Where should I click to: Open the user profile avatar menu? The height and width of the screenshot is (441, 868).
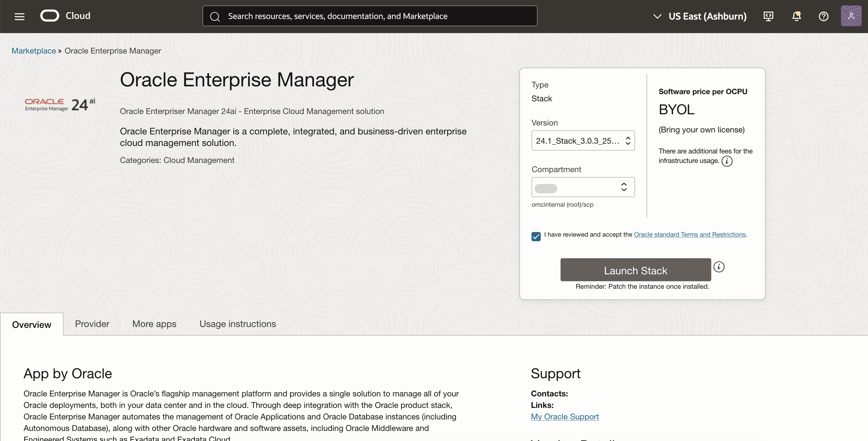851,16
